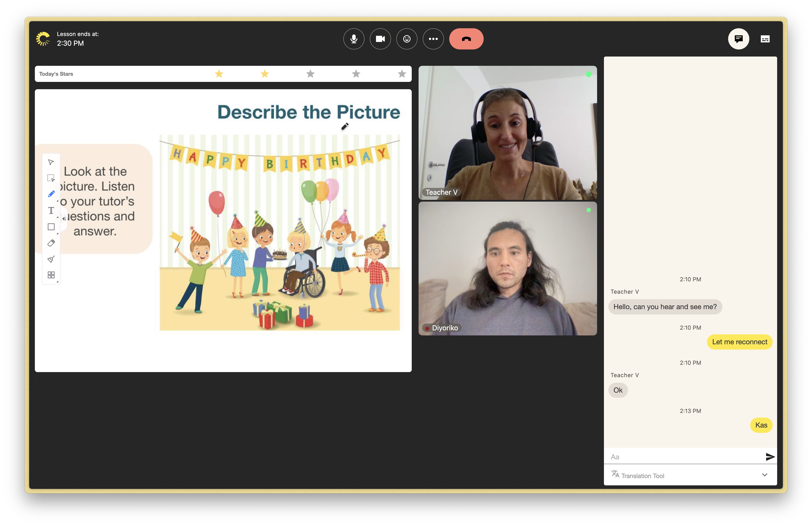
Task: Turn off the camera
Action: coord(380,39)
